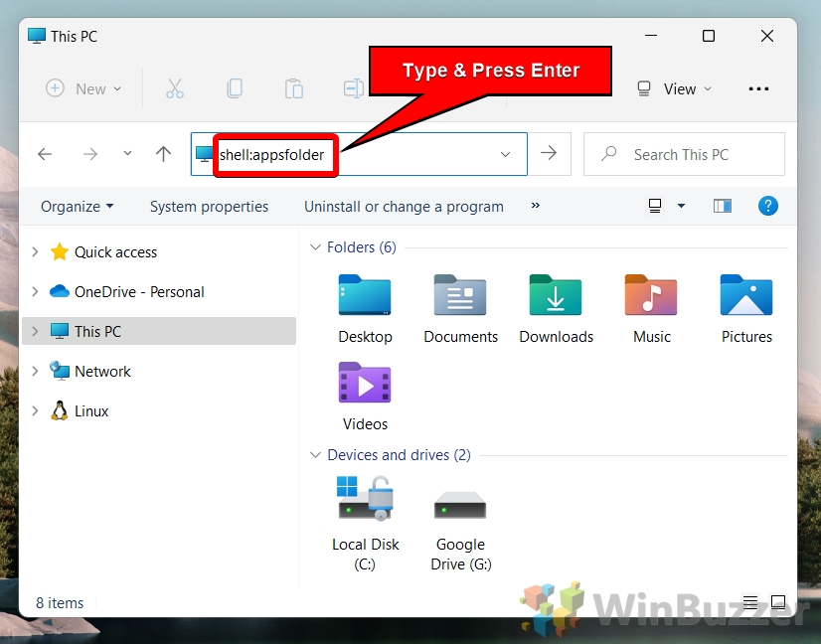Viewport: 821px width, 644px height.
Task: Select Quick access in sidebar
Action: coord(115,251)
